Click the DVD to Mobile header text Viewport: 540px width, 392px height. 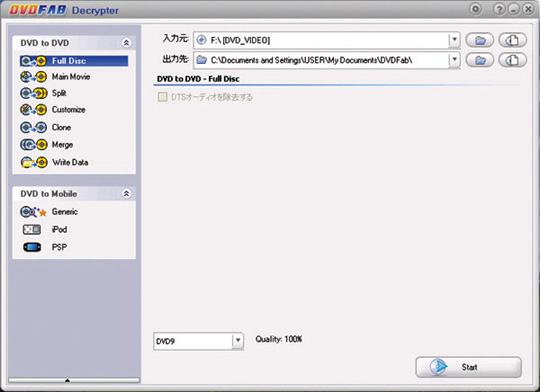tap(49, 194)
